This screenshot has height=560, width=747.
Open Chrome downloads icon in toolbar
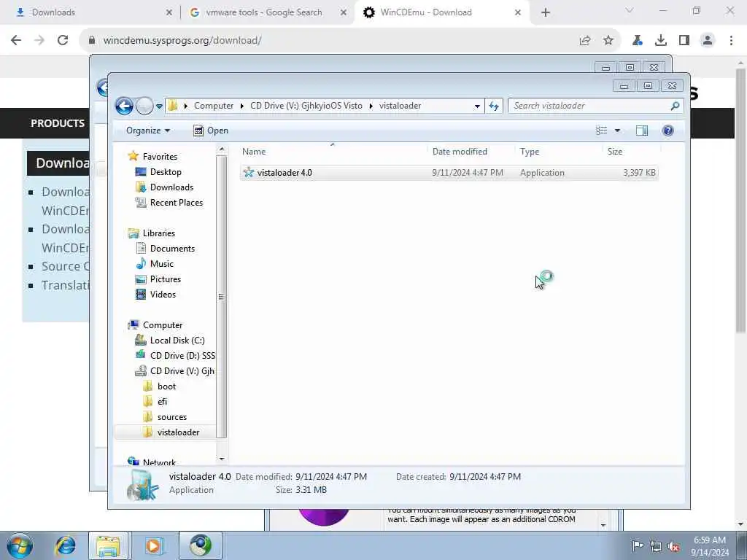pyautogui.click(x=661, y=41)
